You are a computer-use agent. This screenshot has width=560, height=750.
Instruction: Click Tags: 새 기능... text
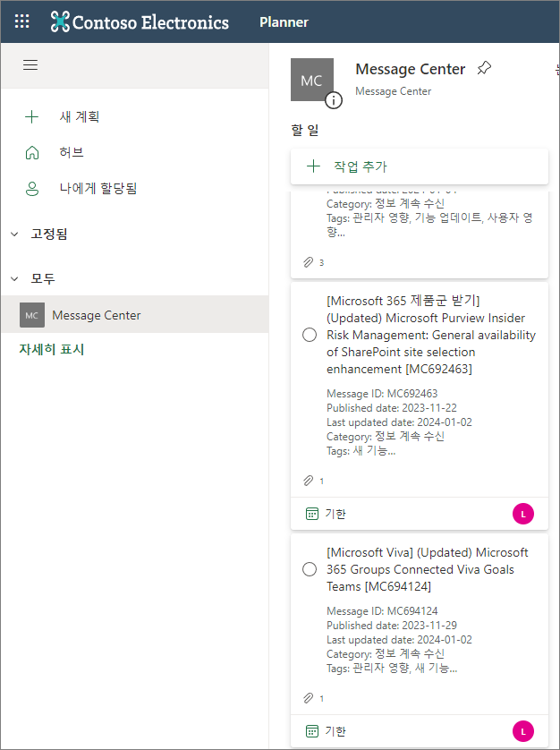click(361, 451)
